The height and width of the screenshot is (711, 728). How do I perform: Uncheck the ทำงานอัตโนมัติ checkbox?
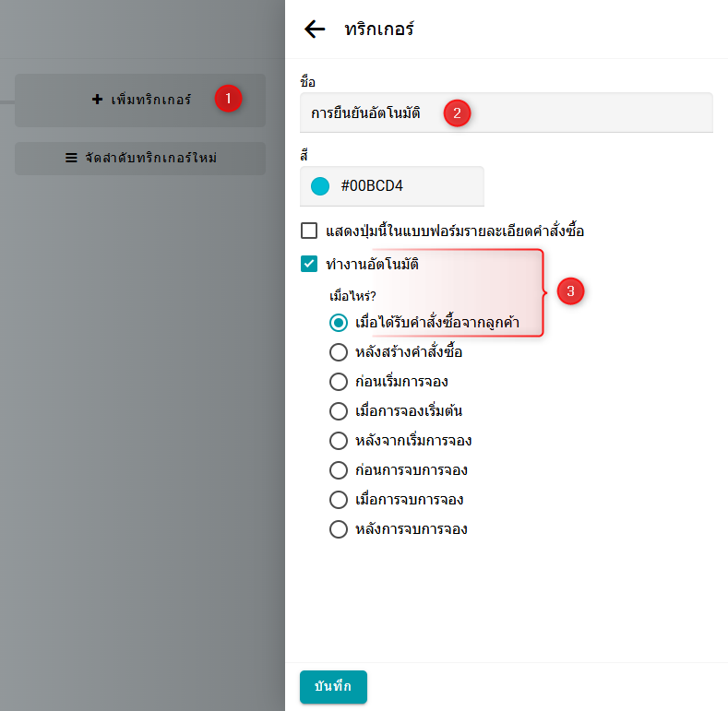309,264
